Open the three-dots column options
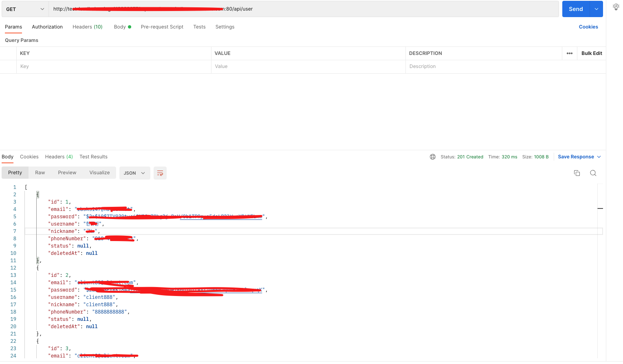623x364 pixels. pos(570,53)
